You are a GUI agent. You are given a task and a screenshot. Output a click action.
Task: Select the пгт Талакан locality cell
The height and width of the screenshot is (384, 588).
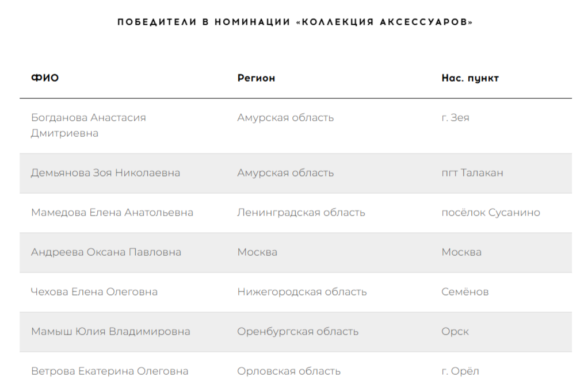pos(472,172)
